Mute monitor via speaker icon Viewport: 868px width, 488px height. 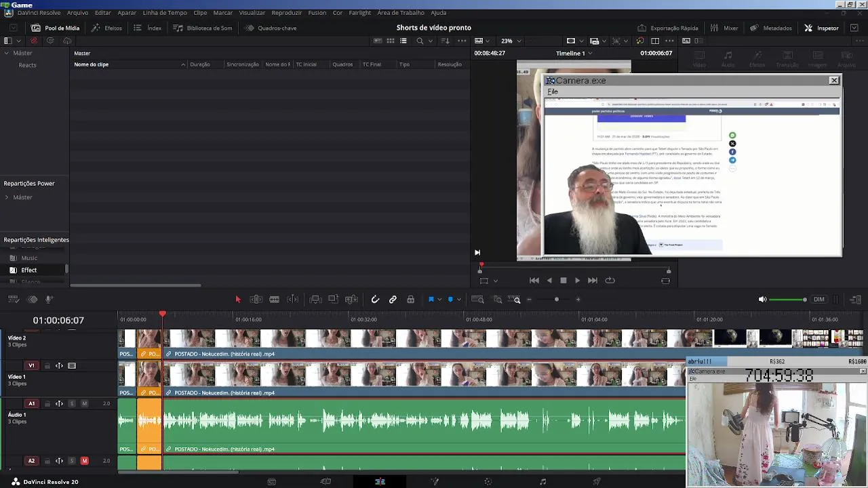(x=762, y=300)
